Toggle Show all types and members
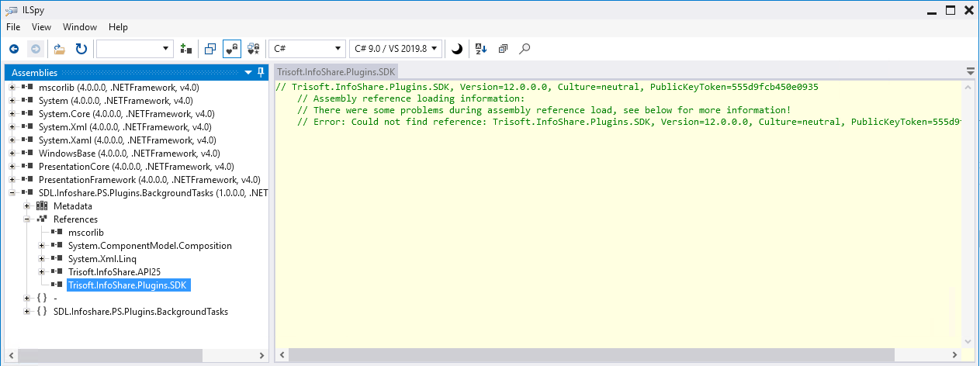This screenshot has height=366, width=980. pos(253,49)
